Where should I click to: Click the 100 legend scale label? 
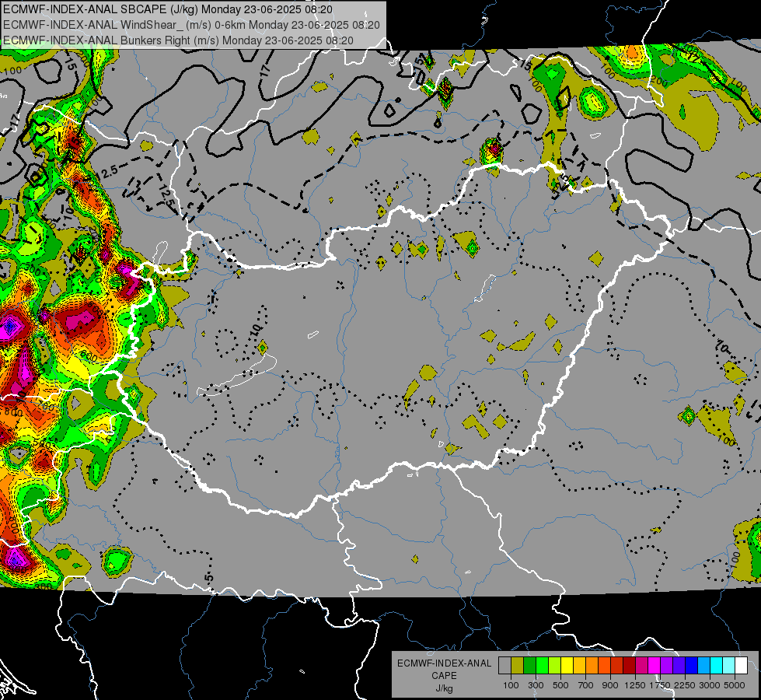point(511,685)
